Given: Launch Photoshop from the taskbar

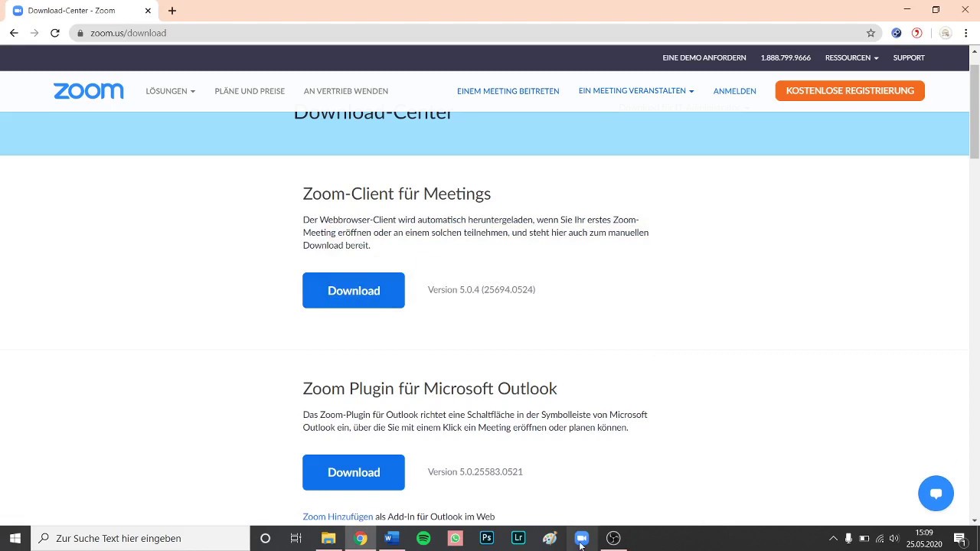Looking at the screenshot, I should (x=486, y=538).
